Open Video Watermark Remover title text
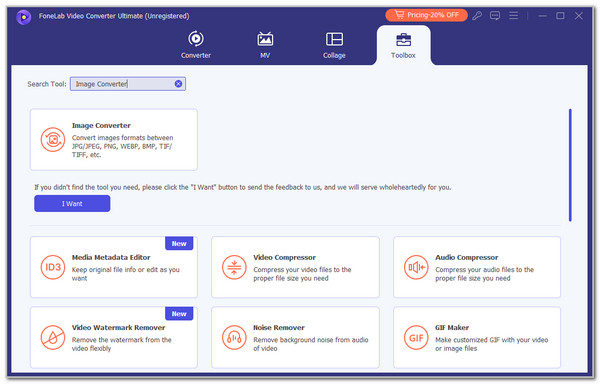The width and height of the screenshot is (600, 384). pos(118,328)
